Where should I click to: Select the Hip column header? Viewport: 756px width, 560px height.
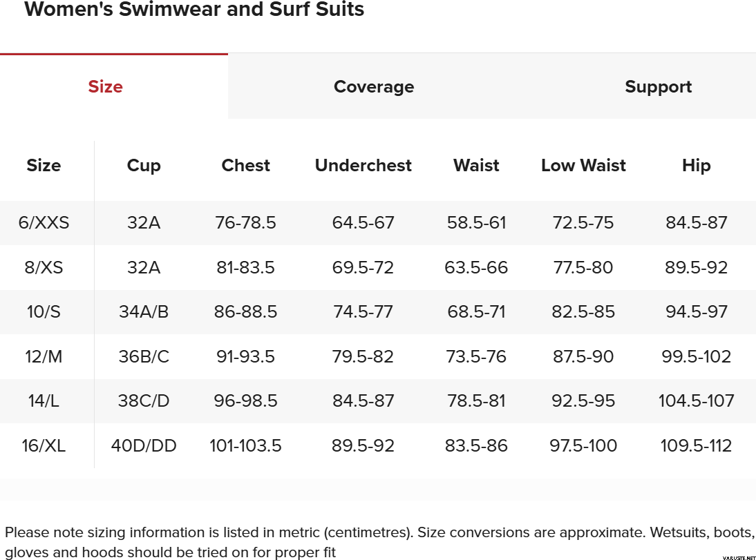(x=696, y=166)
